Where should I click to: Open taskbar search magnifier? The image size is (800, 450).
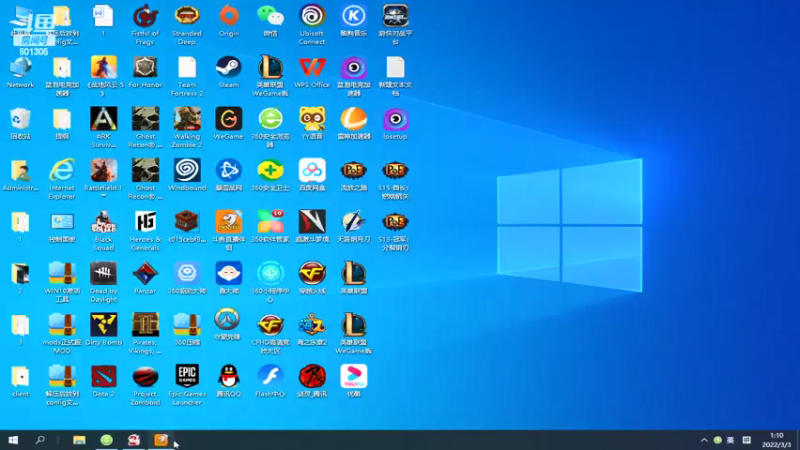coord(40,440)
